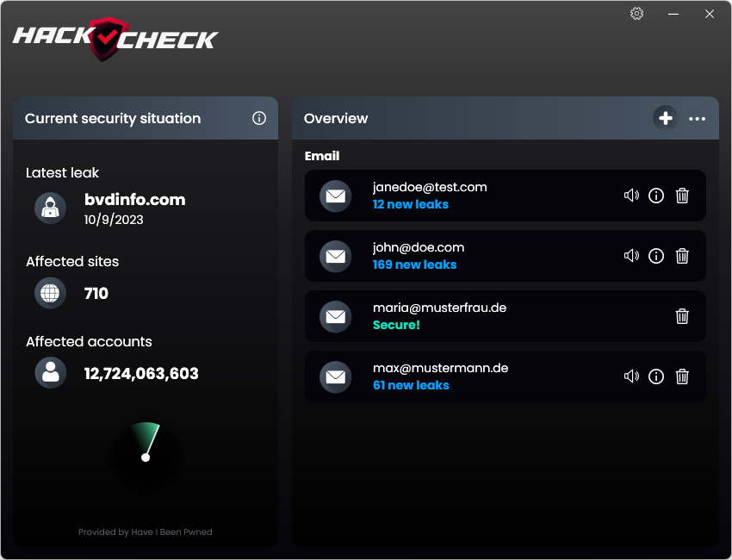Image resolution: width=732 pixels, height=560 pixels.
Task: Click the 10/9/2023 leak date
Action: [114, 220]
